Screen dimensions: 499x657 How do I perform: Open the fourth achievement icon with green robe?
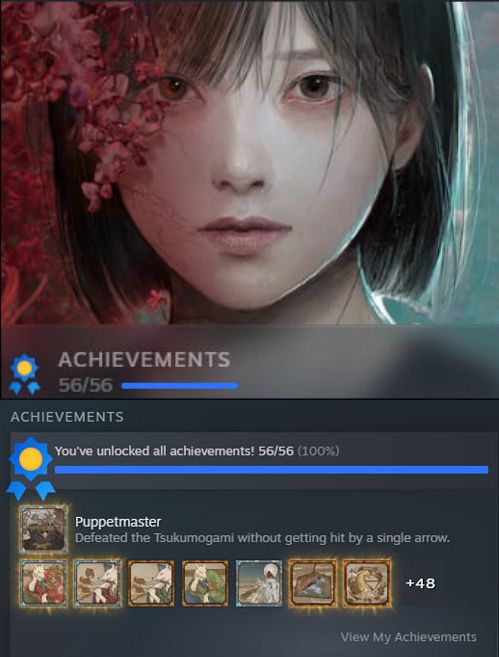(205, 583)
